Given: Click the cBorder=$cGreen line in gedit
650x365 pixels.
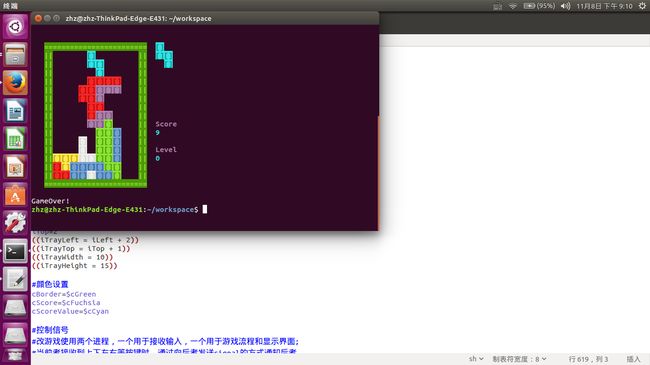Looking at the screenshot, I should (x=64, y=294).
